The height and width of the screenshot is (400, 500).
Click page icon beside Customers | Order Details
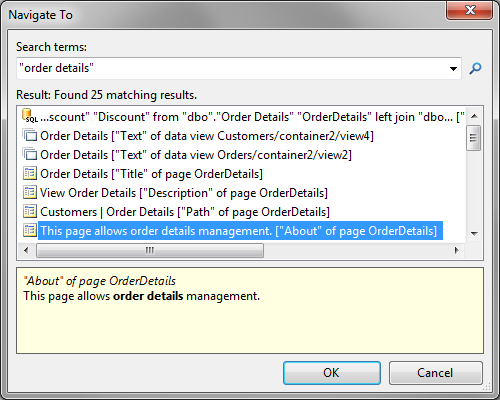click(x=30, y=211)
